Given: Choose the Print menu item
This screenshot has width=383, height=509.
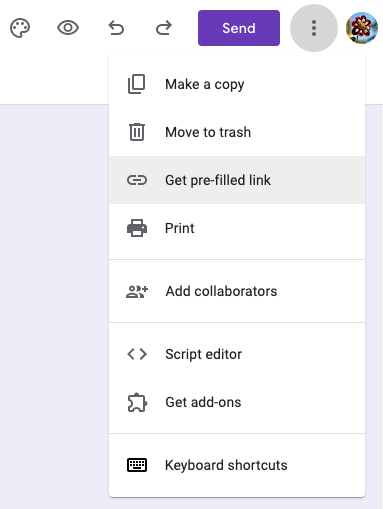Looking at the screenshot, I should pos(237,228).
